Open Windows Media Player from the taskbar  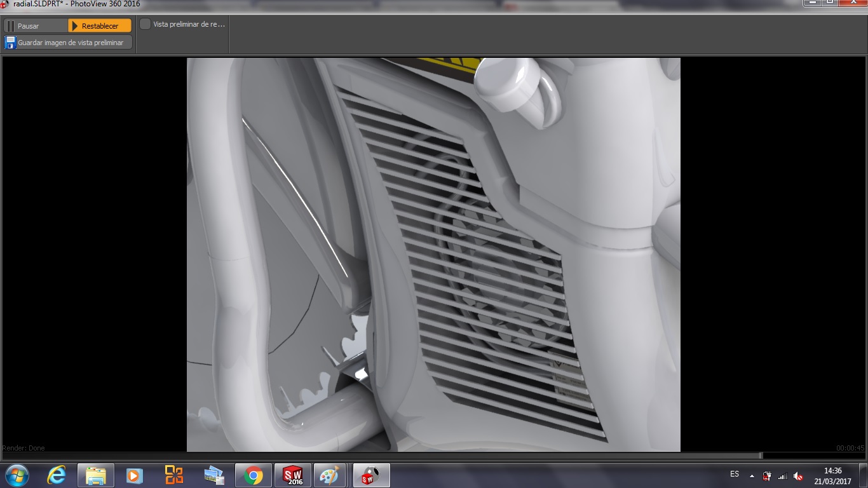coord(134,475)
